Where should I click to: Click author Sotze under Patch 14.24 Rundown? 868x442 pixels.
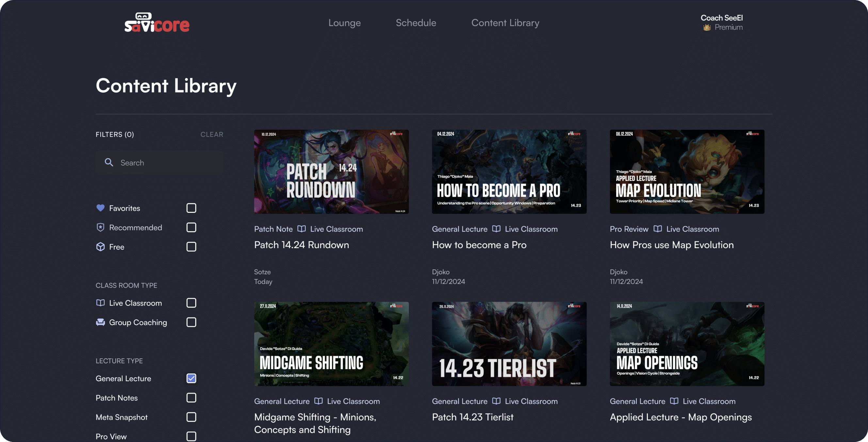tap(262, 272)
